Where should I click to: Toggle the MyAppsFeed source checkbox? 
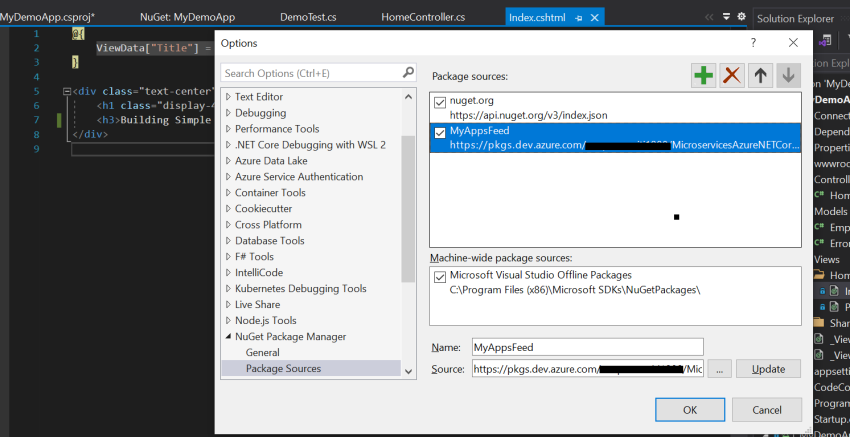click(x=441, y=132)
